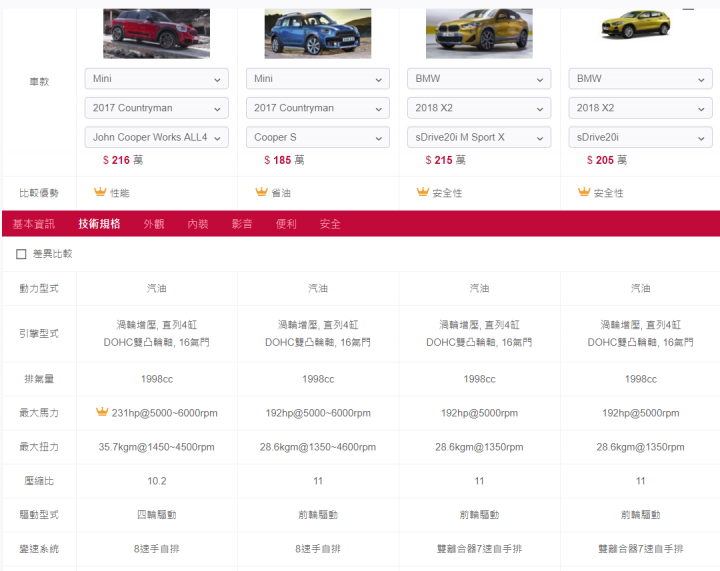Click the $ 216 萬 price

123,160
